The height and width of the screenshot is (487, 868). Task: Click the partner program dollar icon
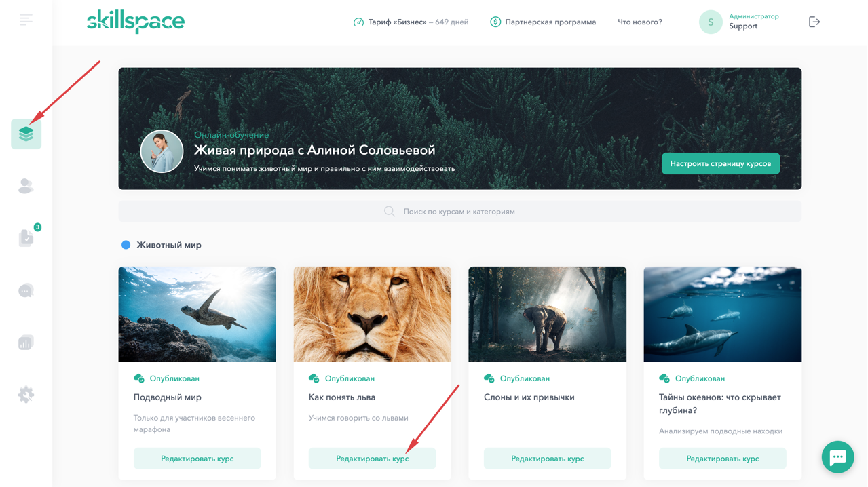click(x=495, y=22)
